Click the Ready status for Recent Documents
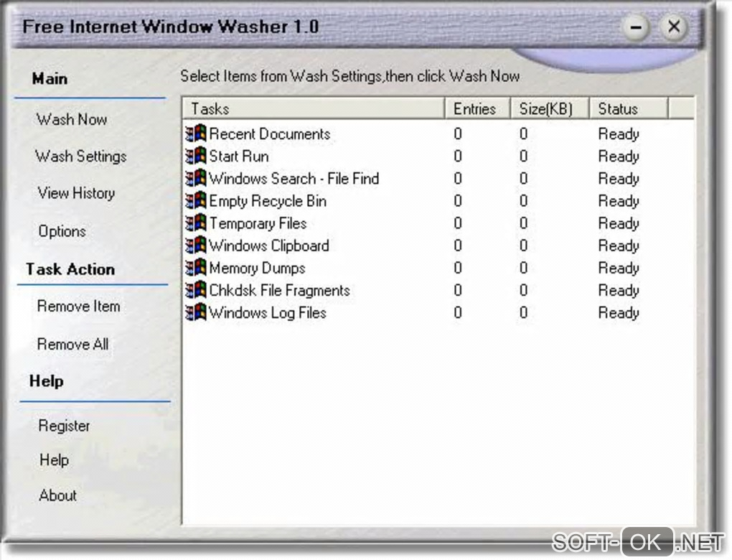732x560 pixels. [x=619, y=134]
